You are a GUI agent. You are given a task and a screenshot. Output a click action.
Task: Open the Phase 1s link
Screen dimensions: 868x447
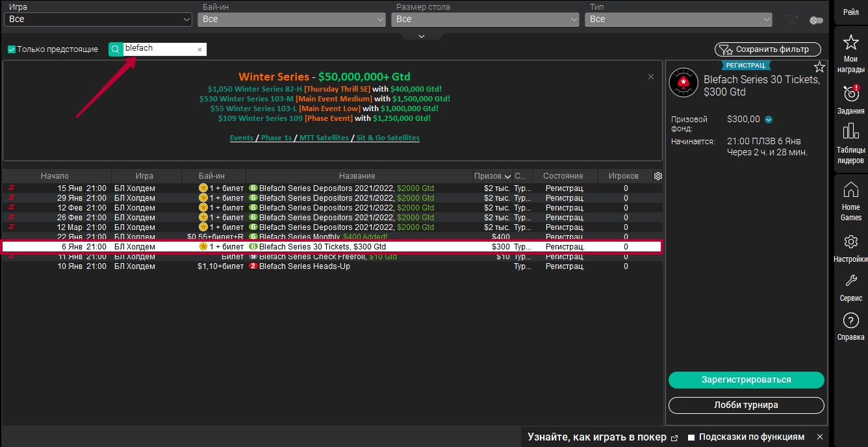point(276,138)
